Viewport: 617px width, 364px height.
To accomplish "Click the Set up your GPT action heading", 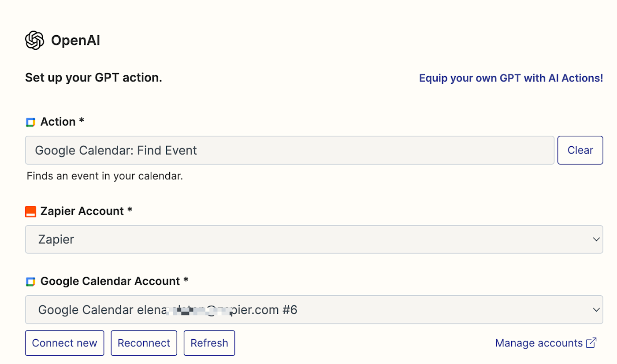I will 93,78.
